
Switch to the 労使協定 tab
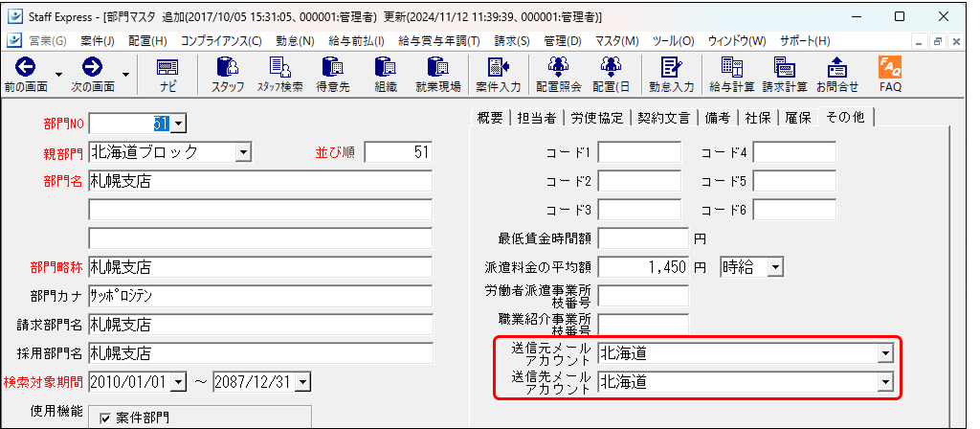coord(597,118)
